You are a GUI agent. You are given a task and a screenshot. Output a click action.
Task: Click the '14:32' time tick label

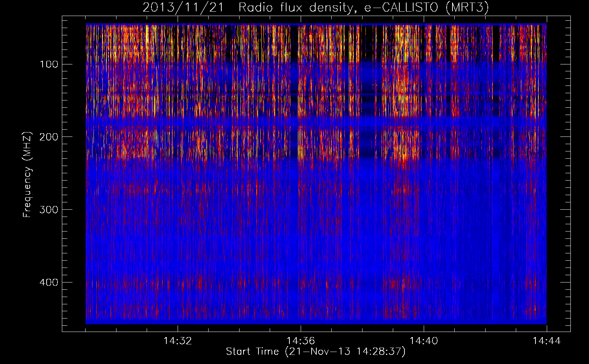(x=178, y=341)
